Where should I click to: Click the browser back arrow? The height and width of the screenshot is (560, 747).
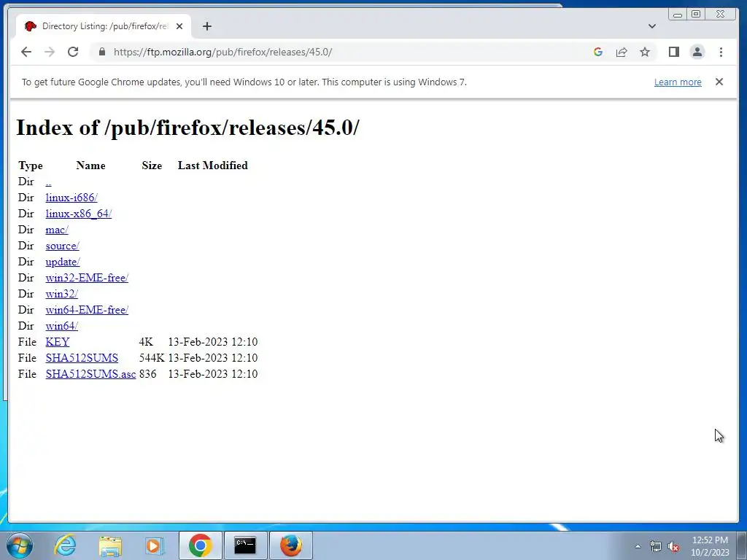tap(26, 52)
